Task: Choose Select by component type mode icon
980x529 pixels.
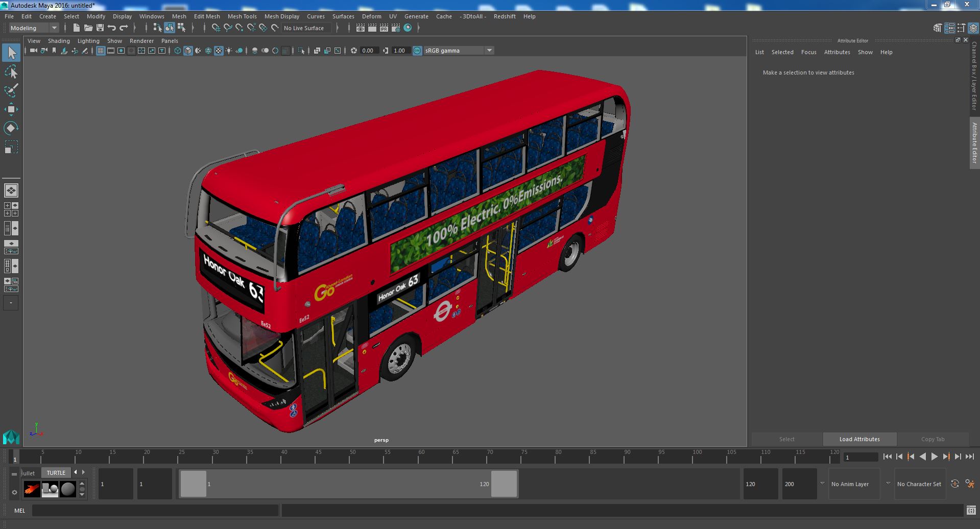Action: [x=182, y=28]
